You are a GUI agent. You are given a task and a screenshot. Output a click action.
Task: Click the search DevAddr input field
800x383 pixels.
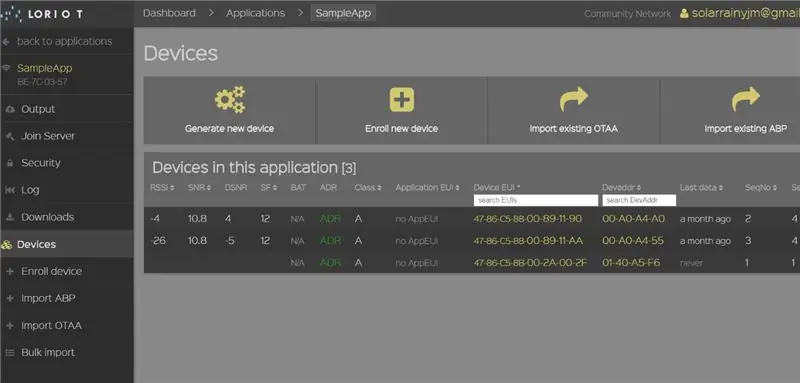click(x=639, y=200)
